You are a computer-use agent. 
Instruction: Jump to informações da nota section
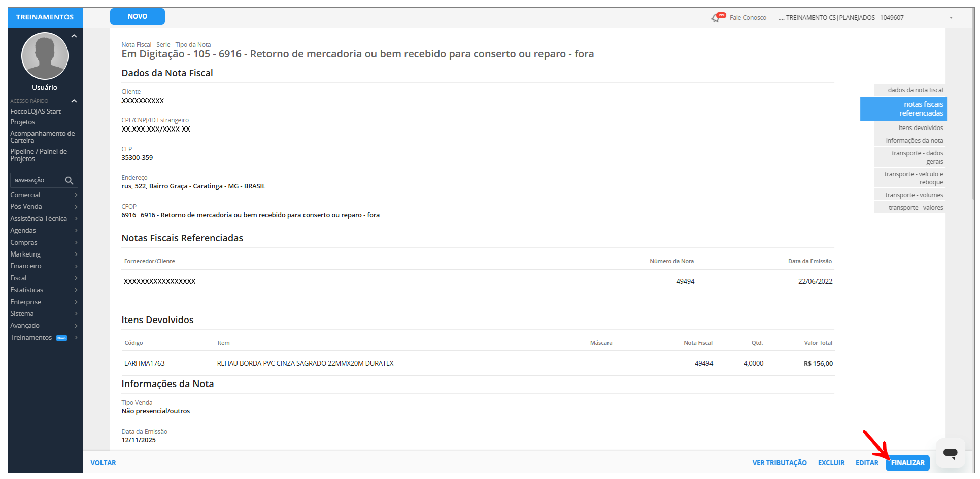tap(909, 141)
